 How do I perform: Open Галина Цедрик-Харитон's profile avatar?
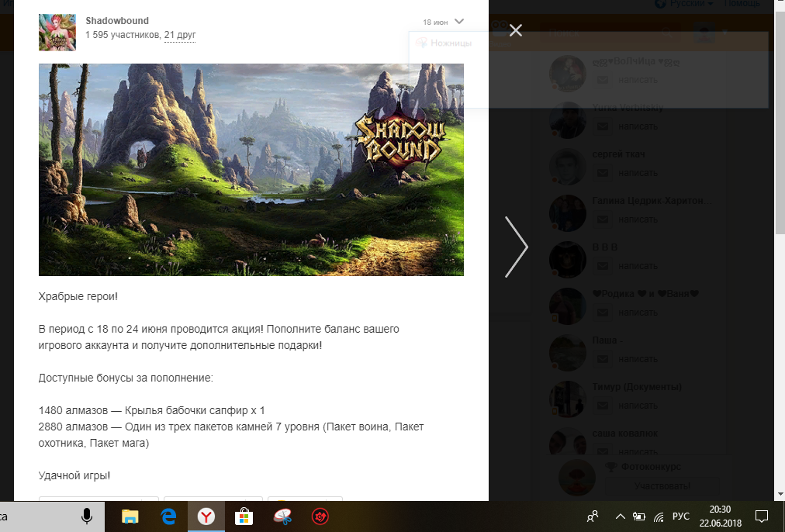[x=568, y=213]
